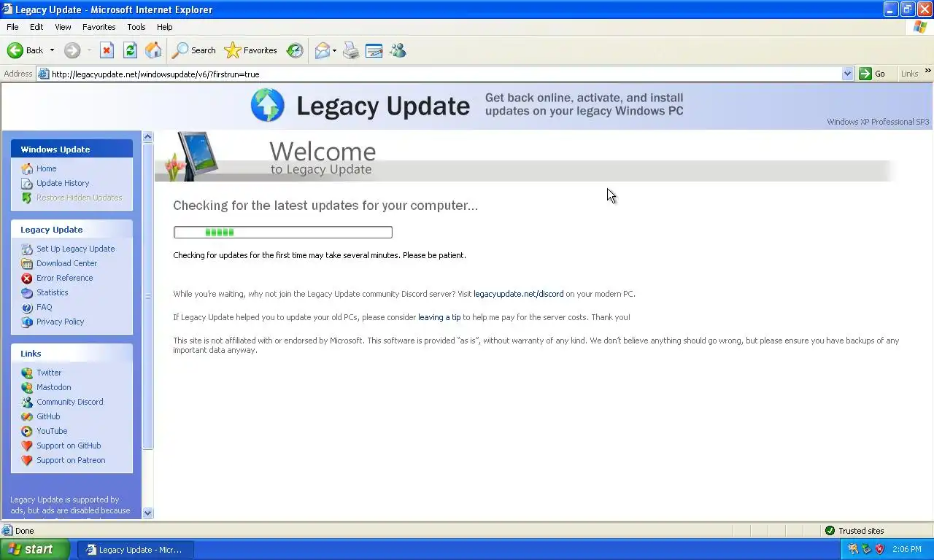Click the Messenger people toolbar icon
Viewport: 934px width, 560px height.
point(398,50)
